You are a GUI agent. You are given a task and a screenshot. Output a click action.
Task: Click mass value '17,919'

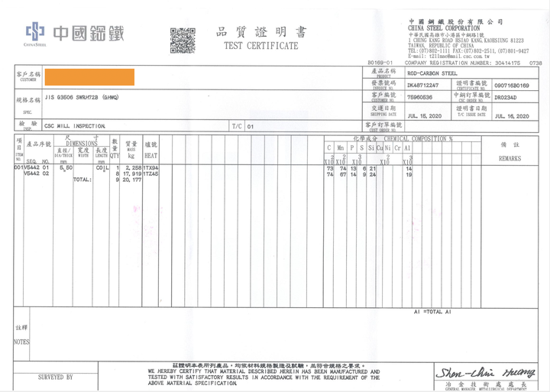[132, 173]
